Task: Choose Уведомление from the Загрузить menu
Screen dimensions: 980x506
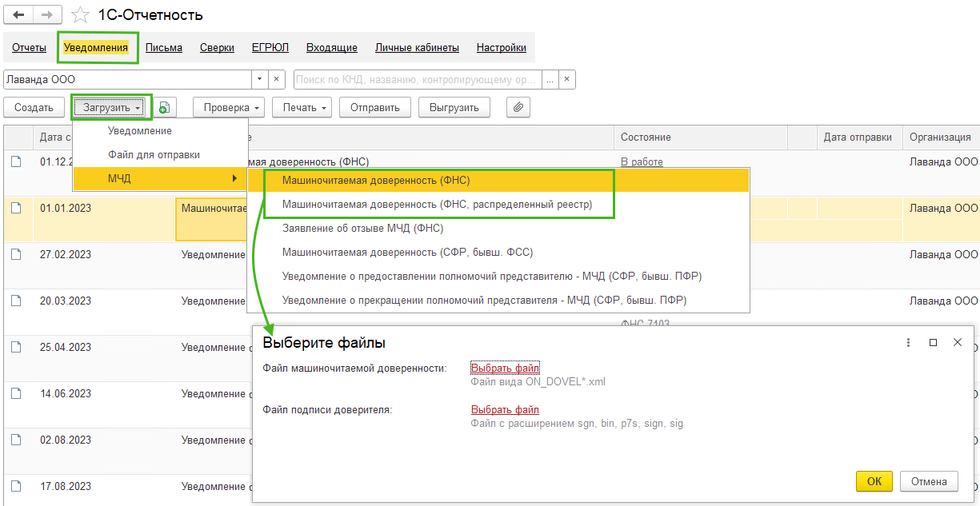Action: click(x=161, y=131)
